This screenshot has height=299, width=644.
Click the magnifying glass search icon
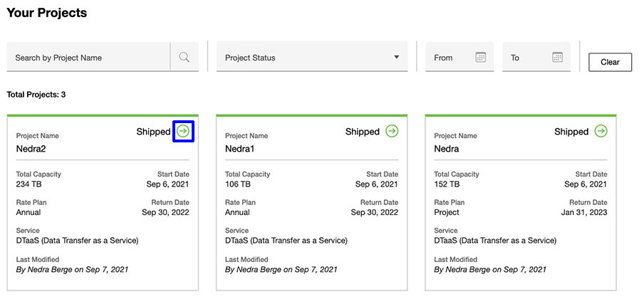click(x=185, y=58)
